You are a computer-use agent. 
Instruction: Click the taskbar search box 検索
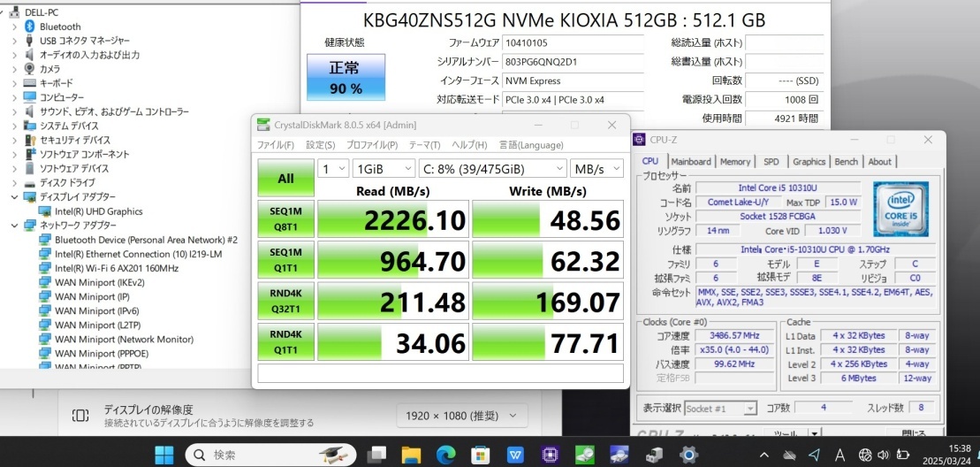pos(270,455)
